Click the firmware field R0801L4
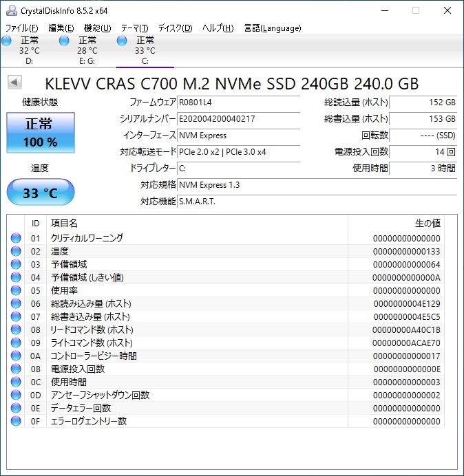Image resolution: width=464 pixels, height=476 pixels. click(x=238, y=102)
